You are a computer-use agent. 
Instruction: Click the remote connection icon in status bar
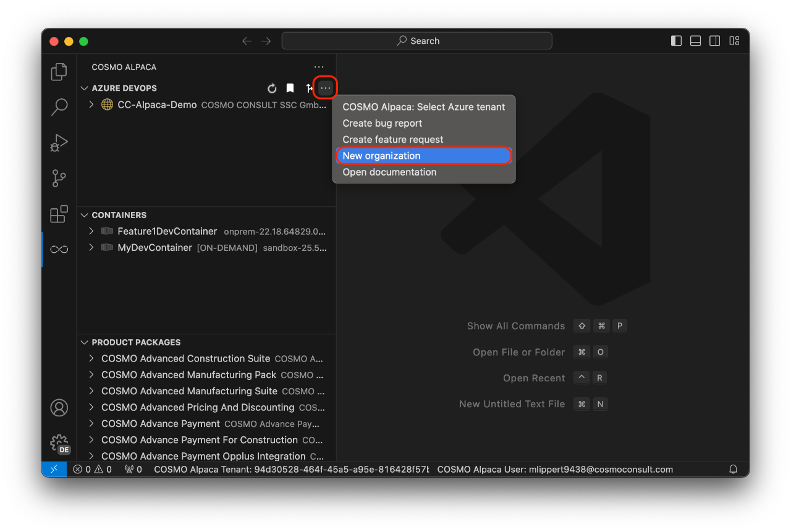click(54, 469)
